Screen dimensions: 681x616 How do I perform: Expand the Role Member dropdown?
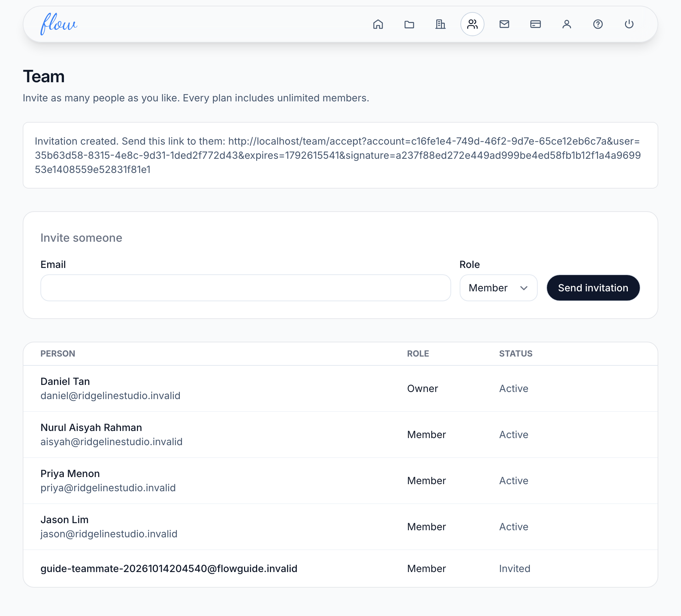point(498,288)
